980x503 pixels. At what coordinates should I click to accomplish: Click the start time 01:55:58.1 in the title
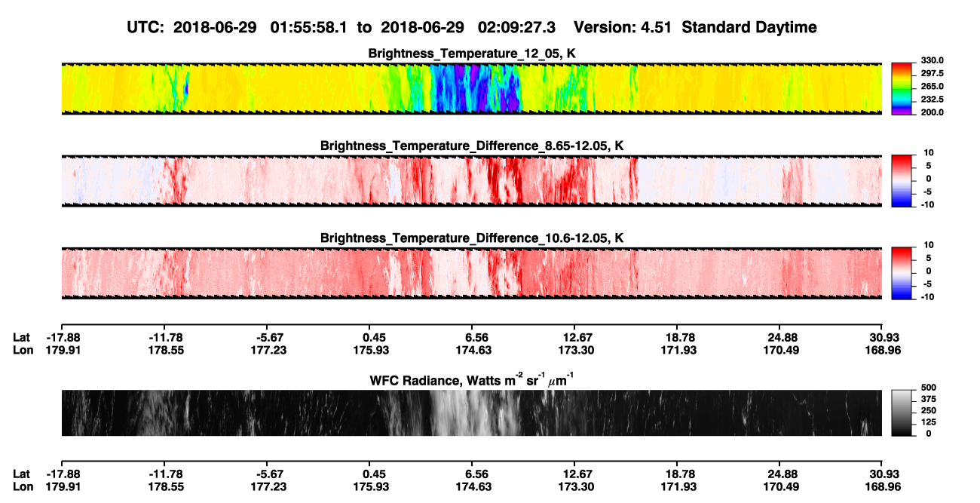tap(309, 27)
